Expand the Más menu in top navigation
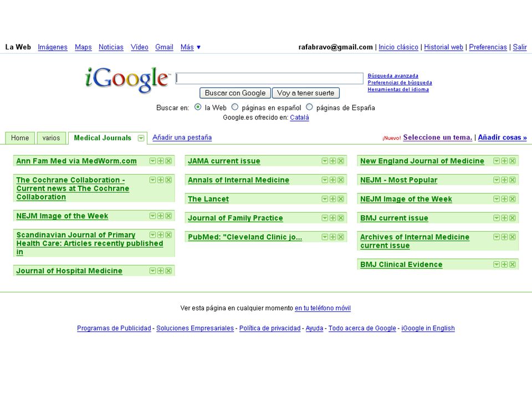 (190, 47)
